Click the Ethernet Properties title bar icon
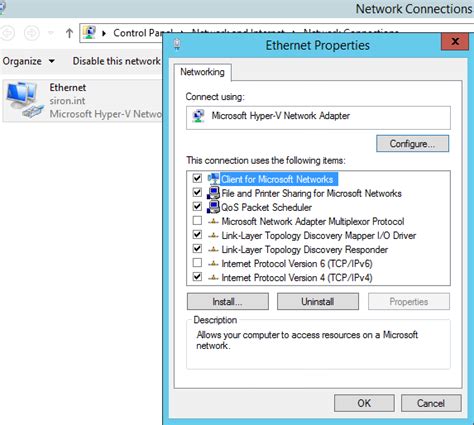This screenshot has height=425, width=474. [177, 44]
